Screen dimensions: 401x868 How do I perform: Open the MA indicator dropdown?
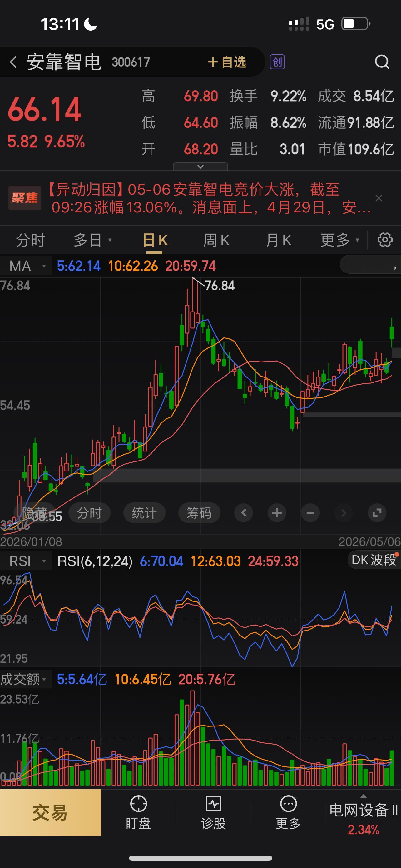(x=26, y=266)
